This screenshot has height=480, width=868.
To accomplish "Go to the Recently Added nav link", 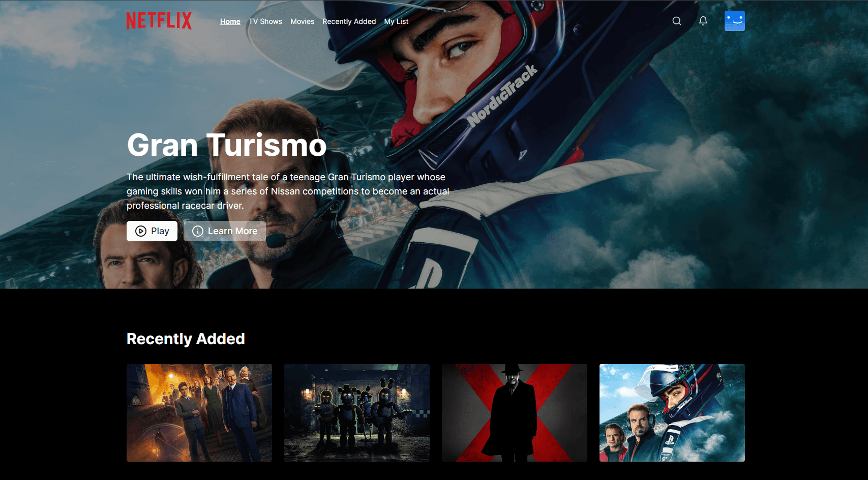I will coord(349,21).
